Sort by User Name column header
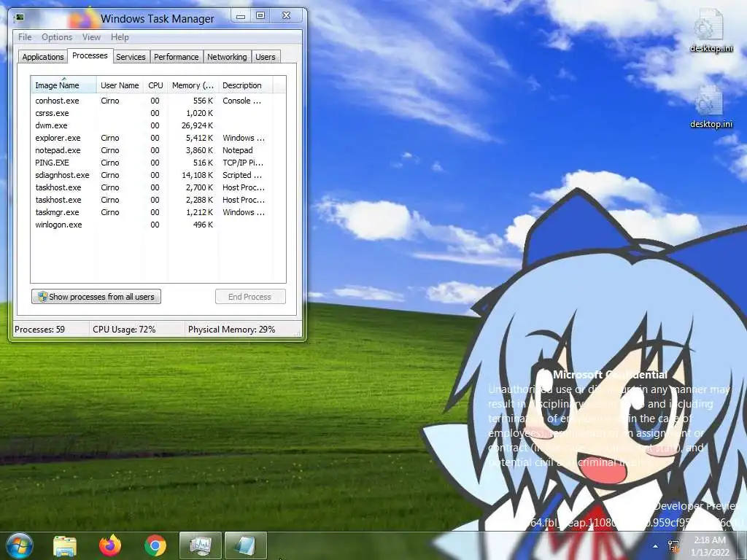Image resolution: width=747 pixels, height=560 pixels. 120,85
